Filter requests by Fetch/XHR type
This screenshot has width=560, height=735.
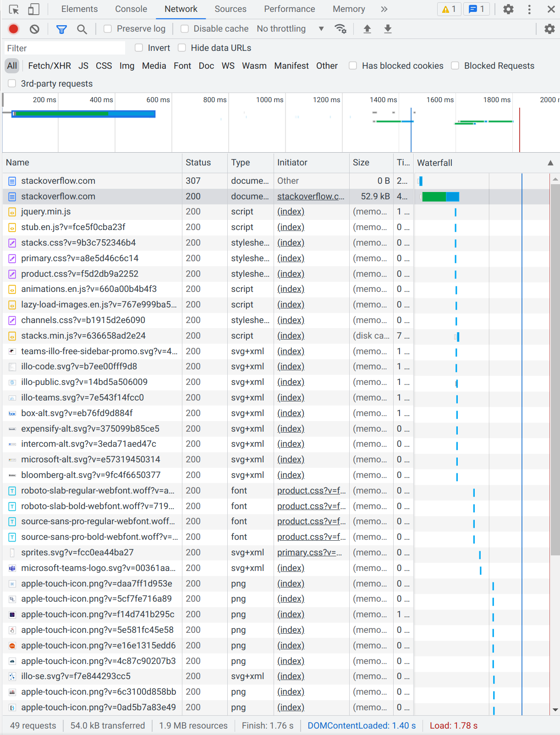click(49, 66)
